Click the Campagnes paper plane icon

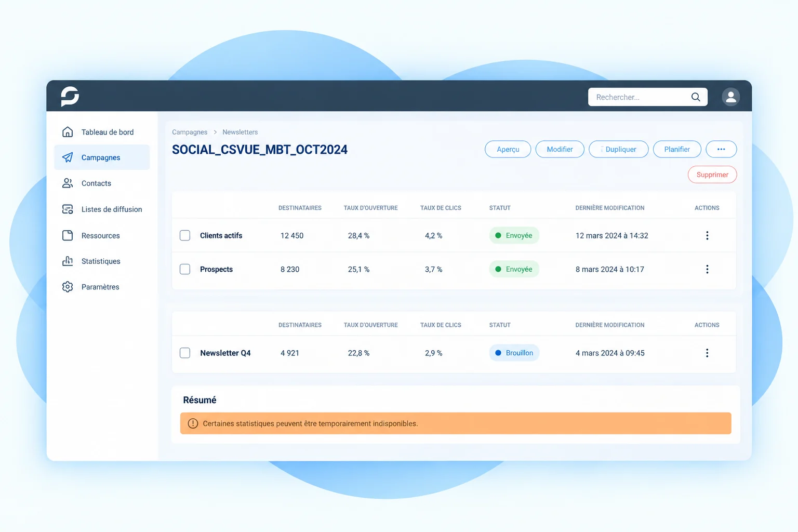[68, 157]
